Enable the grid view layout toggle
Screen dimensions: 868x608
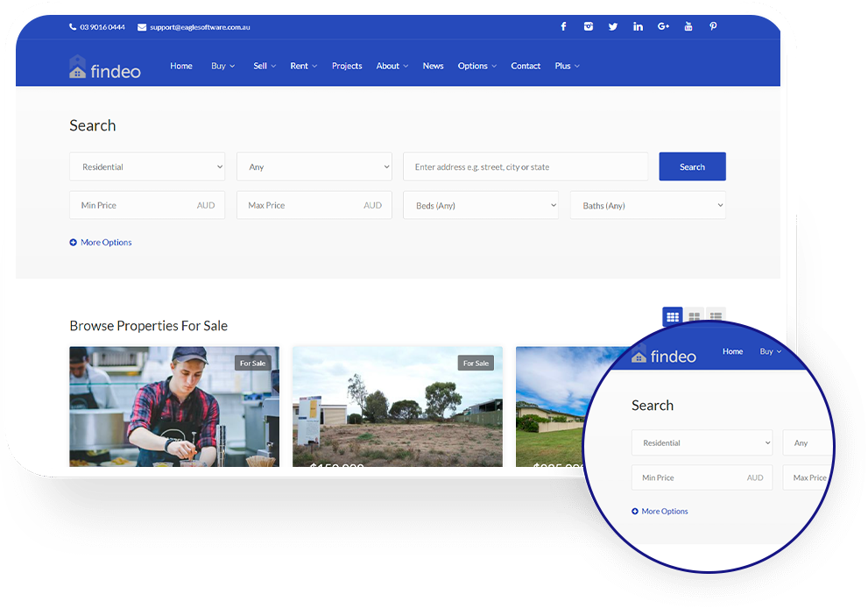tap(673, 315)
